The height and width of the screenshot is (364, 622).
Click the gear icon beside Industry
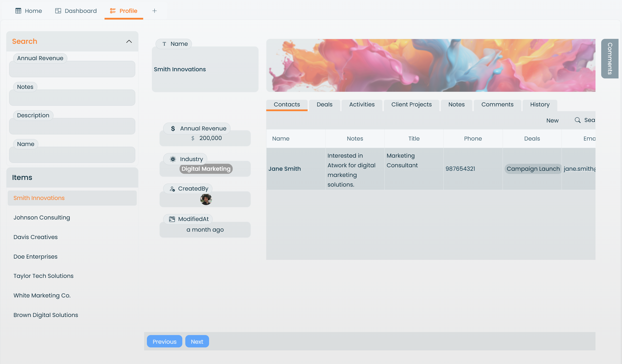[x=173, y=159]
